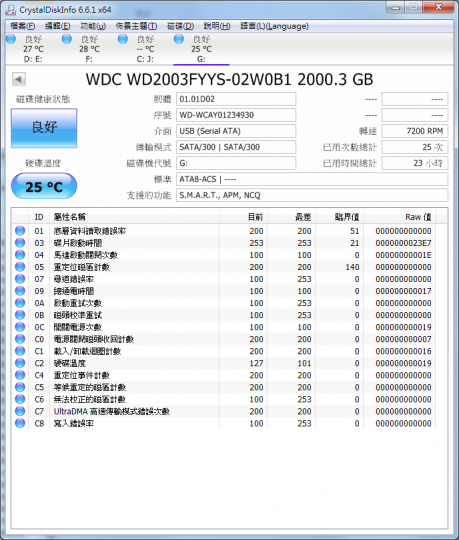The height and width of the screenshot is (540, 459).
Task: Click the drive letter field G:
Action: point(236,163)
